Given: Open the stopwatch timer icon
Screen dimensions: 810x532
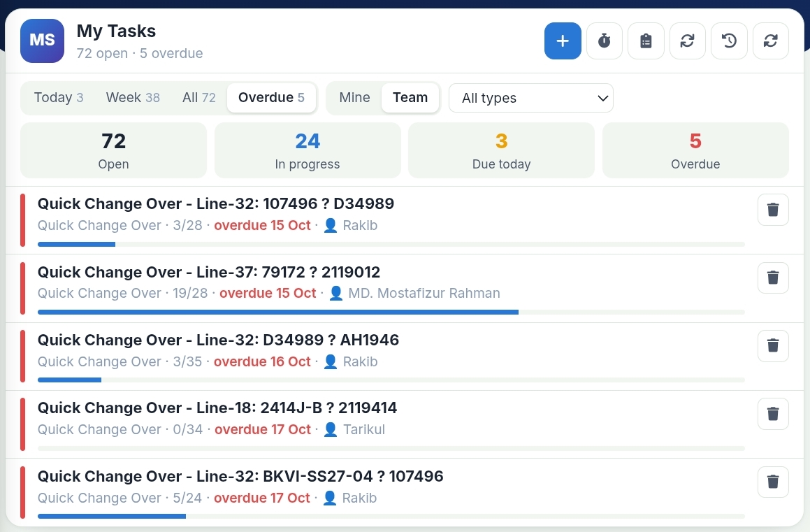Looking at the screenshot, I should (x=605, y=41).
